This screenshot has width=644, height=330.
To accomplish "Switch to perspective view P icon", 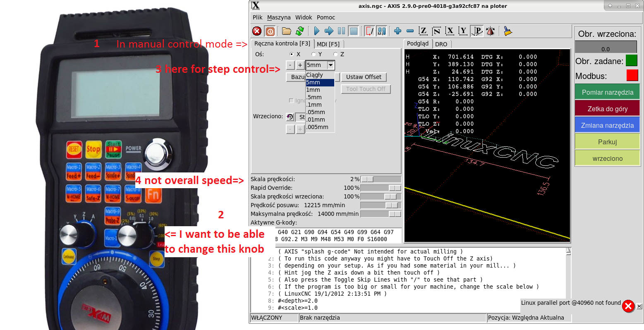I will 476,31.
